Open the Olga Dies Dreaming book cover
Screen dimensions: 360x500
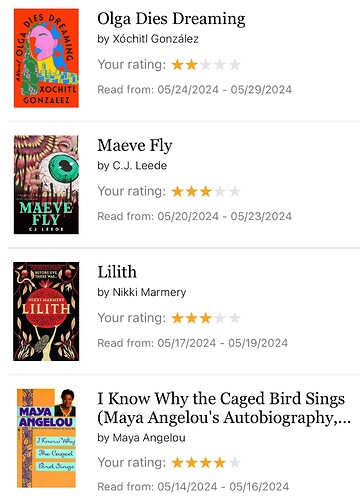tap(46, 58)
